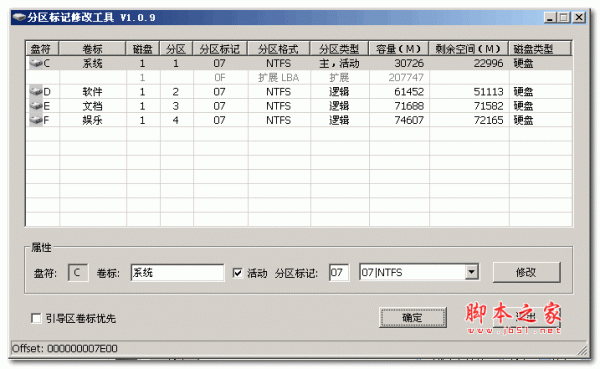Click the NTFS format cell in row E
Viewport: 600px width, 369px height.
[x=279, y=106]
